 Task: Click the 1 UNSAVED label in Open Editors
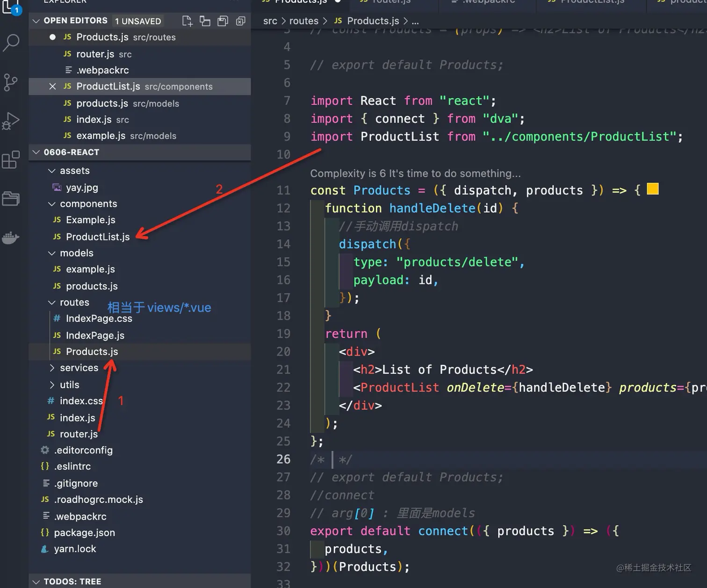tap(138, 21)
